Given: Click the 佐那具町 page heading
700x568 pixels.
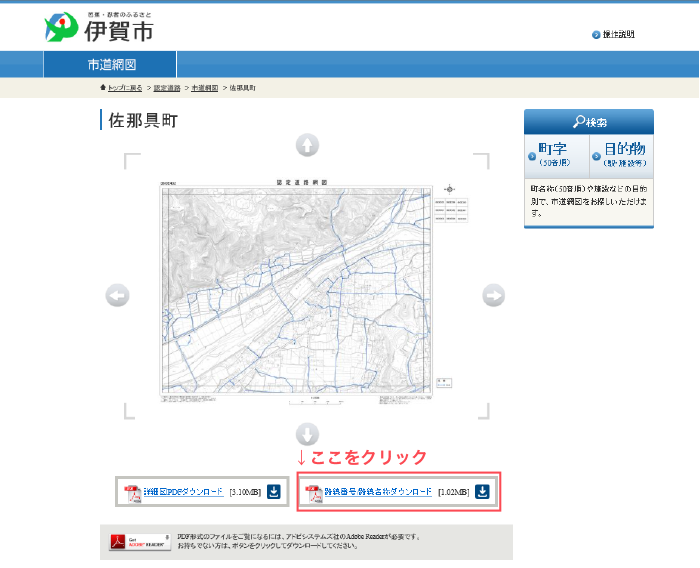Looking at the screenshot, I should click(143, 121).
